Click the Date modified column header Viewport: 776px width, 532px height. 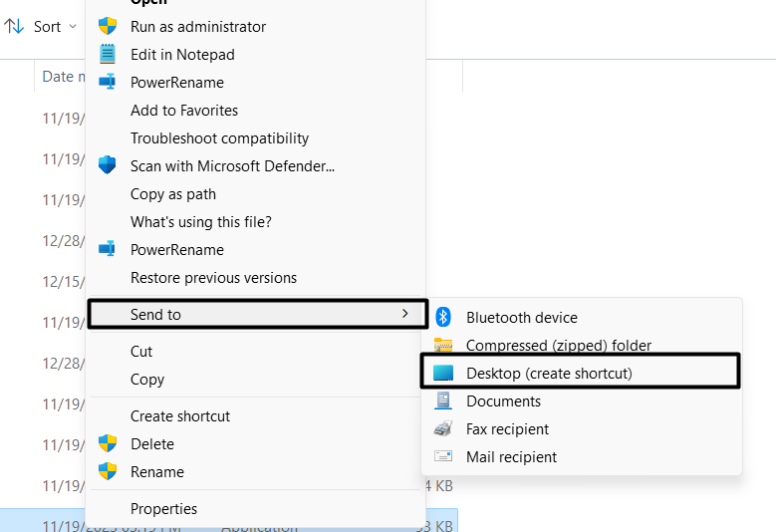click(x=60, y=77)
